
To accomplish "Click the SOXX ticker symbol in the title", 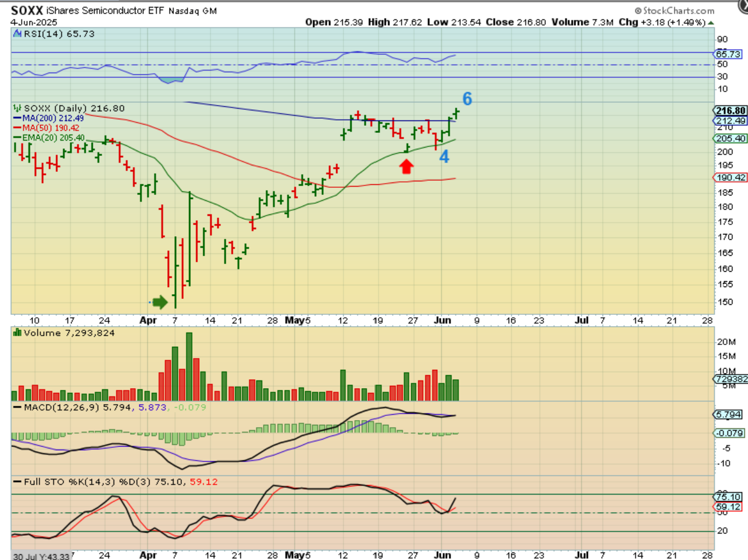I will (26, 11).
